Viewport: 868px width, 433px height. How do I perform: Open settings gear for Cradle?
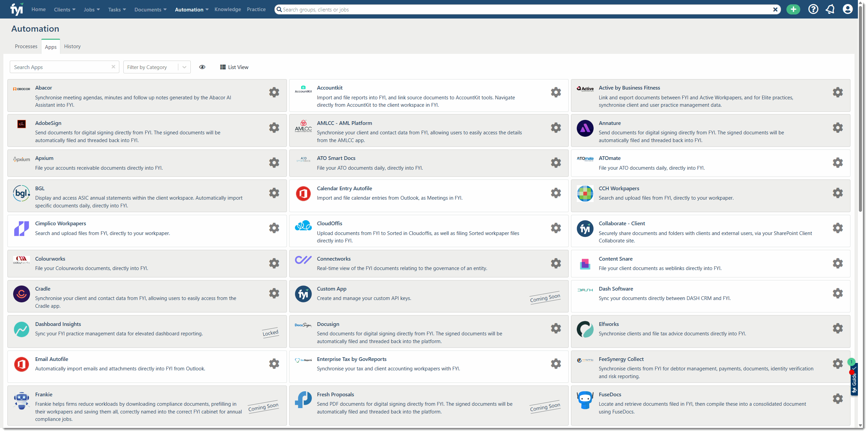[x=274, y=293]
